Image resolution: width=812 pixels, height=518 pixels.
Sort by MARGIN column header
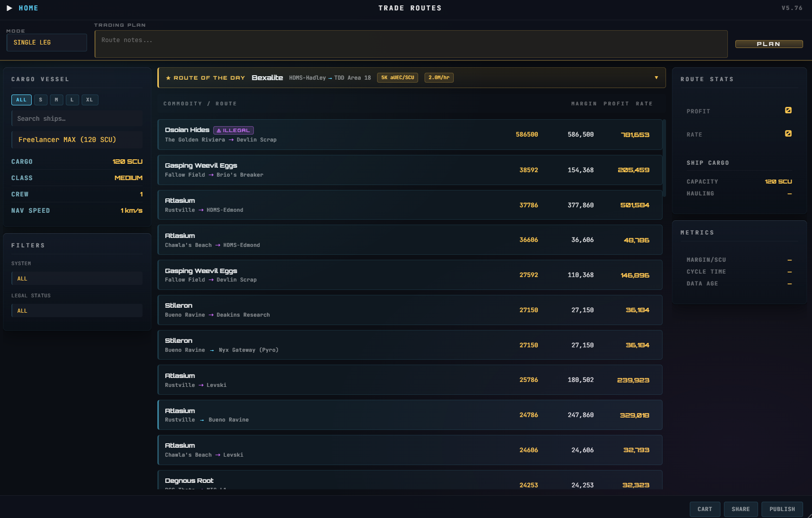pos(584,104)
